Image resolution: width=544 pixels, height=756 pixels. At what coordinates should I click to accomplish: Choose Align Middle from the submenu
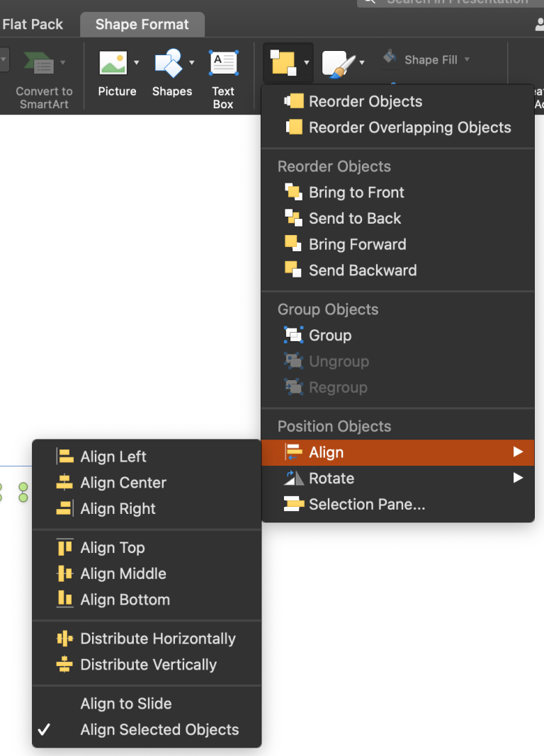tap(123, 573)
